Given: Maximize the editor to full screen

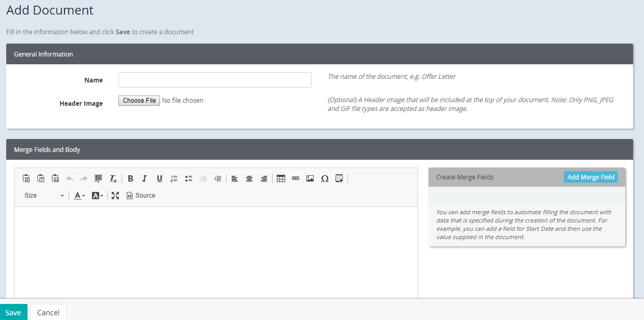Looking at the screenshot, I should [115, 196].
